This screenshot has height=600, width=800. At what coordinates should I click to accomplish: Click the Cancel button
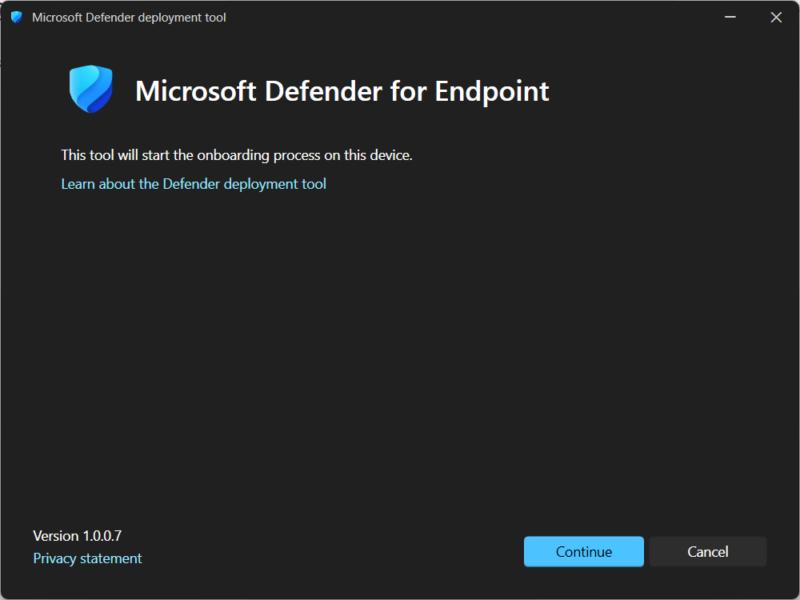tap(708, 551)
